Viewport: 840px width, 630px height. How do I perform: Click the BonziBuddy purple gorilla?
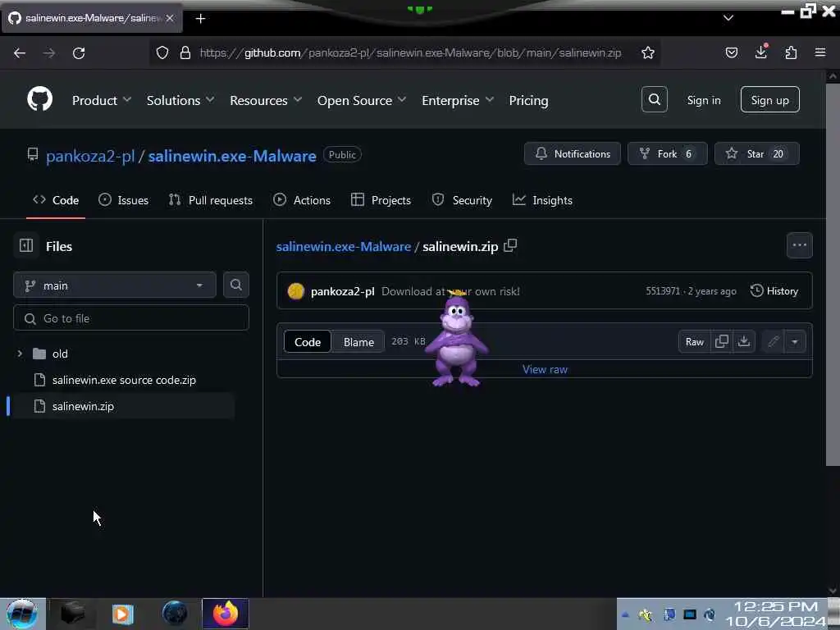tap(456, 339)
